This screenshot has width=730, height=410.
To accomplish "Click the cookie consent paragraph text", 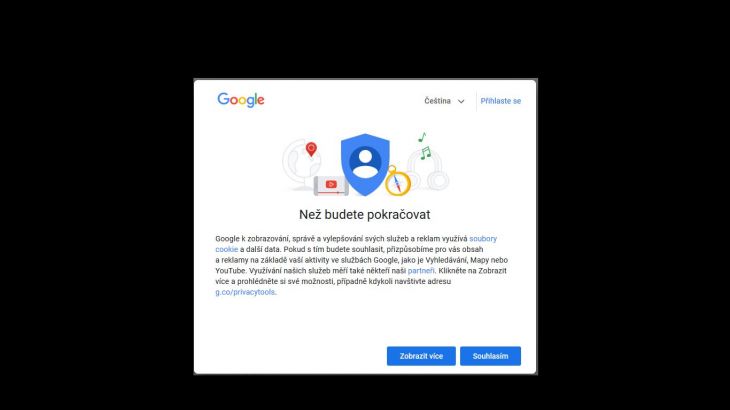I will pos(361,265).
